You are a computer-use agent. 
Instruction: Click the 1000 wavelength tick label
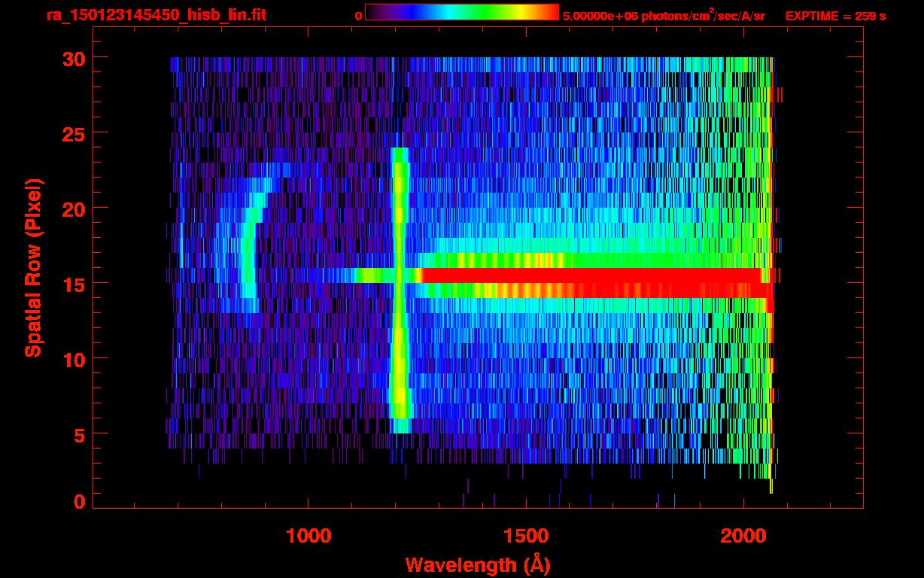[309, 536]
